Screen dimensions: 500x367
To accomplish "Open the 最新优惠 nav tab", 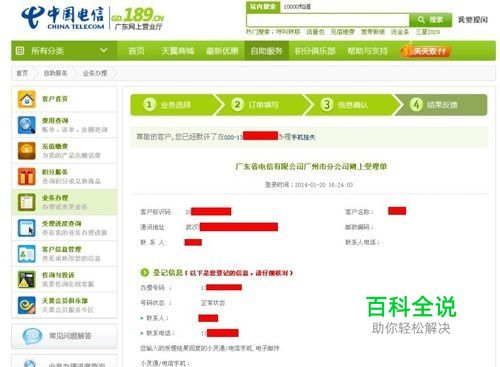I will (222, 51).
